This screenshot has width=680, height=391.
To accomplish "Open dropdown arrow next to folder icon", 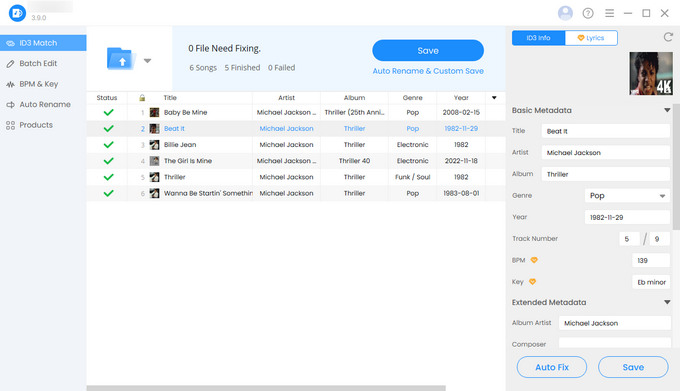I will click(147, 61).
